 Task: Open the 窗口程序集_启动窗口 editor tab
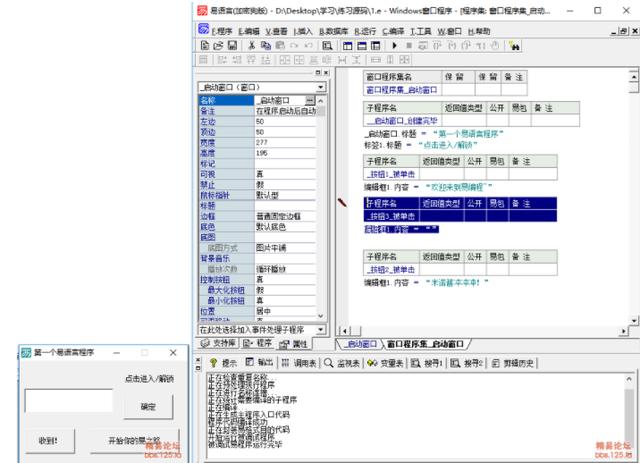[425, 343]
